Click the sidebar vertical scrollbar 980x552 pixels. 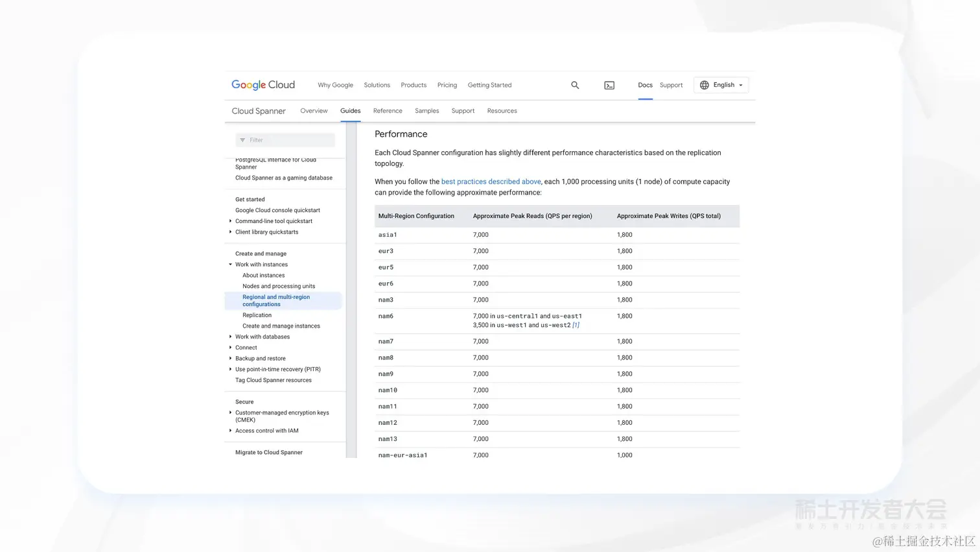351,290
